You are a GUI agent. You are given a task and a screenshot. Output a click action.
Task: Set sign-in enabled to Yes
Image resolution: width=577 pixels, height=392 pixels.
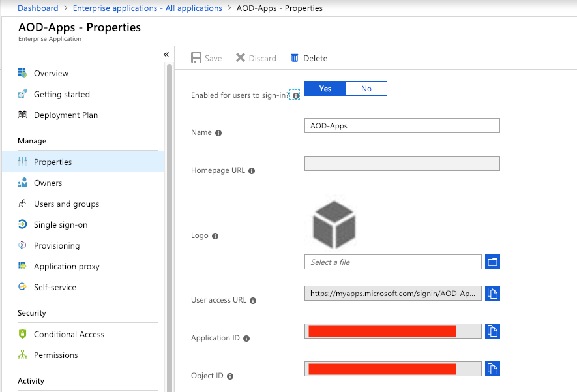click(x=325, y=88)
